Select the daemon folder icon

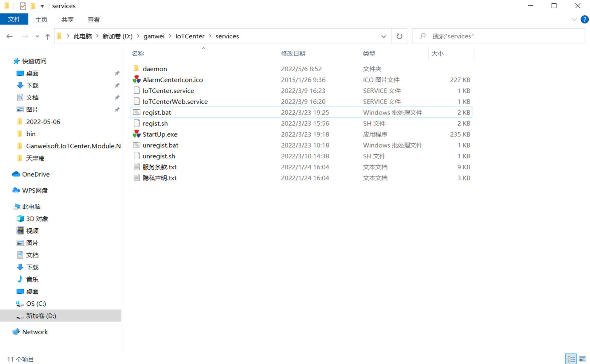coord(136,68)
